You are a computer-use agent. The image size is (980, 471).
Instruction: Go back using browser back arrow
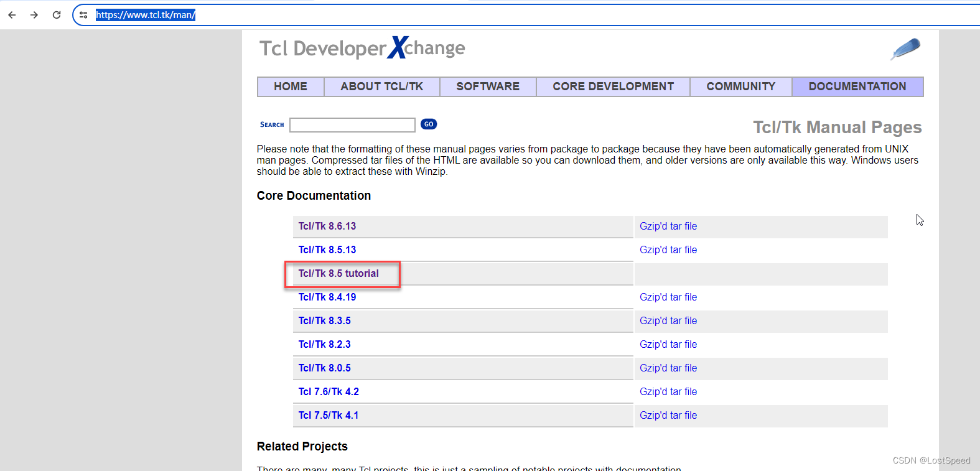(x=12, y=15)
